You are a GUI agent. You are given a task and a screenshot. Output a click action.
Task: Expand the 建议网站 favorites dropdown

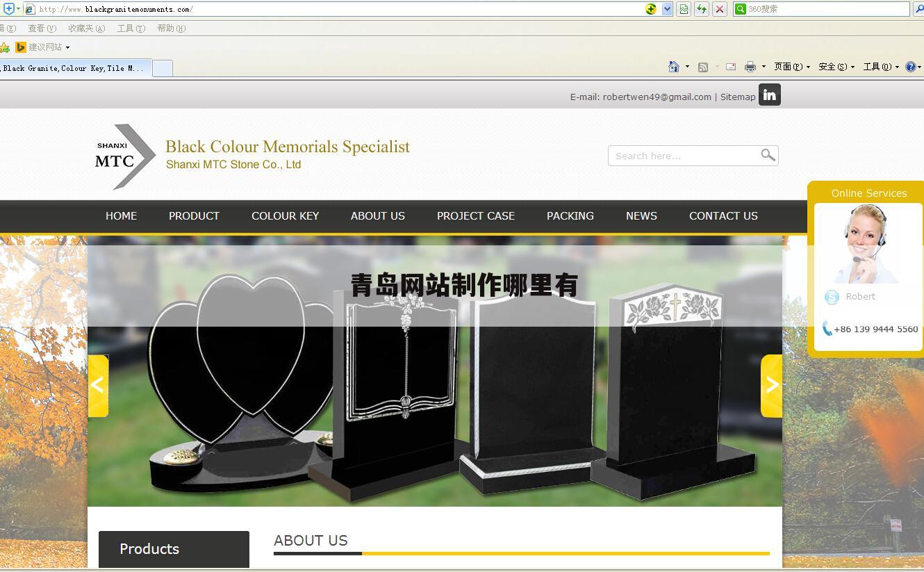tap(67, 47)
